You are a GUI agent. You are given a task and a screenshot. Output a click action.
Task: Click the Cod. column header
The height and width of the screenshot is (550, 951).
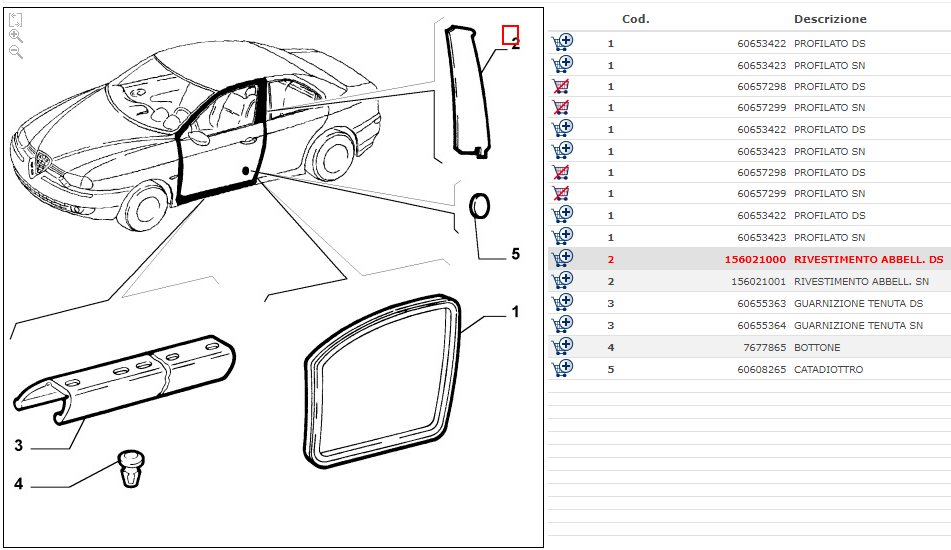click(x=636, y=19)
